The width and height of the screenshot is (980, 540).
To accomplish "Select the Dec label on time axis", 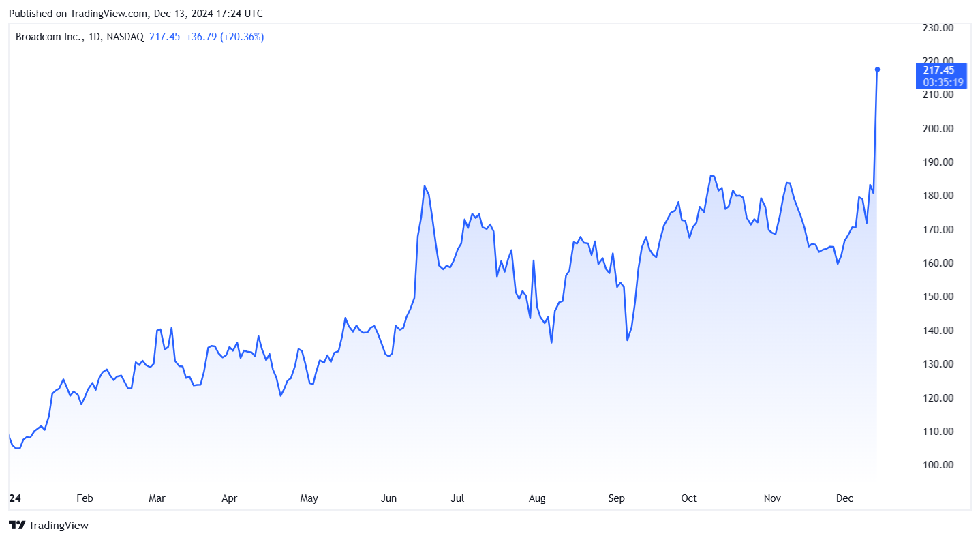I will pos(844,498).
